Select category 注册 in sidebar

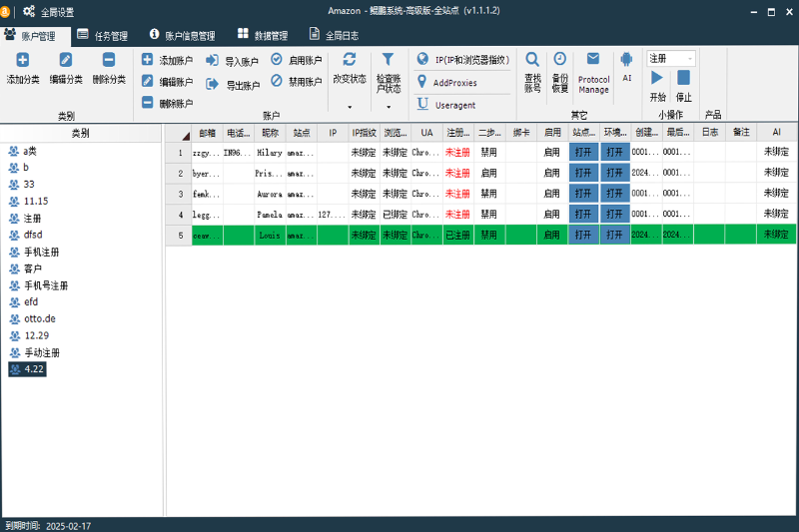point(32,218)
